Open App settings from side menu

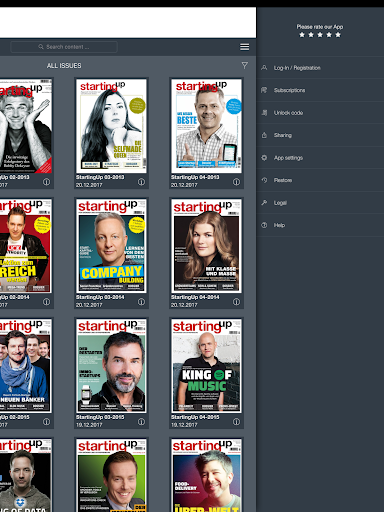(320, 158)
